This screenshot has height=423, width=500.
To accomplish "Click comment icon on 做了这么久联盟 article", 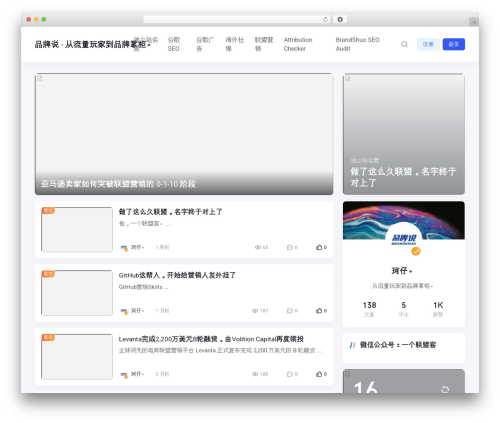I will (x=290, y=247).
